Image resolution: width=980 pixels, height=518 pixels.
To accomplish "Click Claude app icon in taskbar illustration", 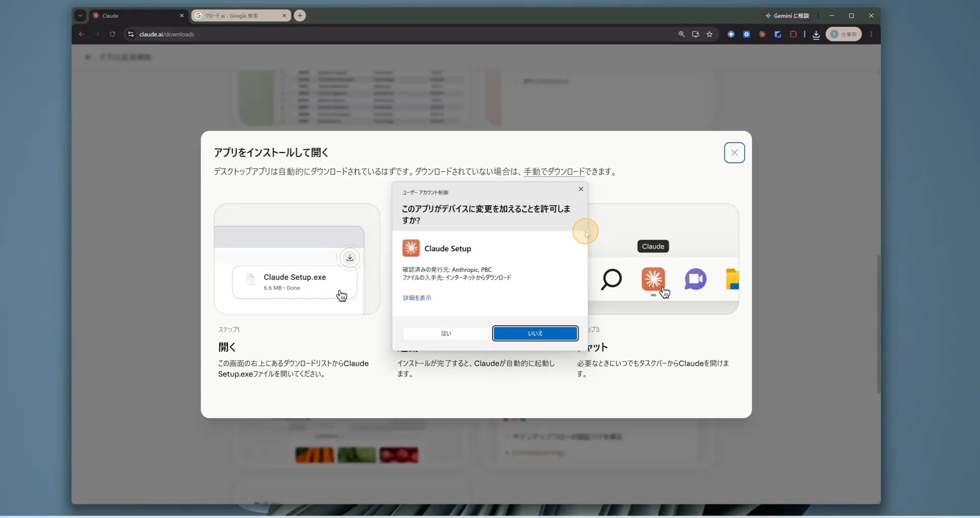I will click(653, 279).
